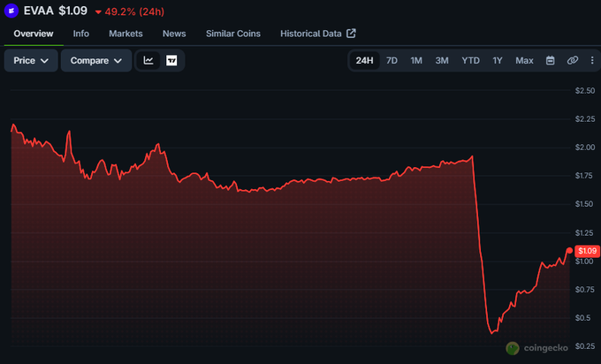Switch to the TradingView chart icon
The height and width of the screenshot is (364, 601).
coord(171,61)
